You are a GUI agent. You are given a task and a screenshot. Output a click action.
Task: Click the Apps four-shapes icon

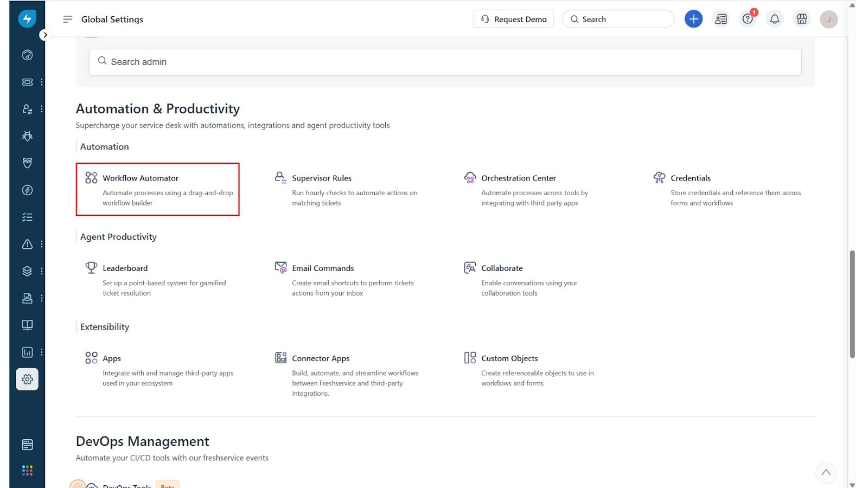tap(91, 357)
